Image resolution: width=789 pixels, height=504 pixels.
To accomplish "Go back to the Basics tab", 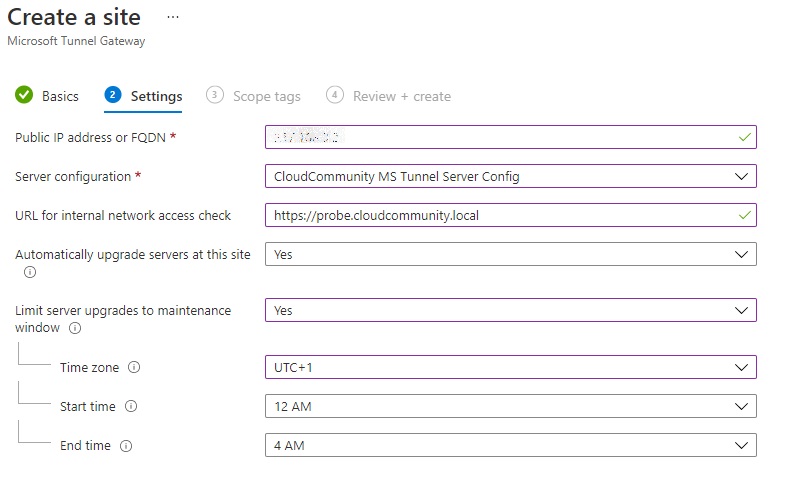I will [x=60, y=96].
